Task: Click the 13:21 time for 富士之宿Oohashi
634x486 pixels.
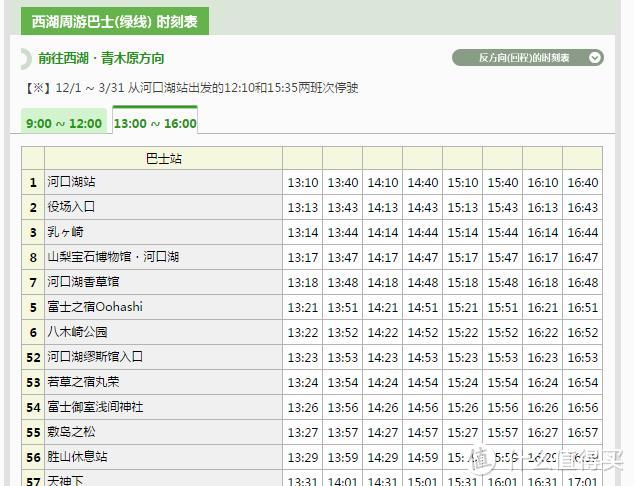Action: click(x=303, y=308)
